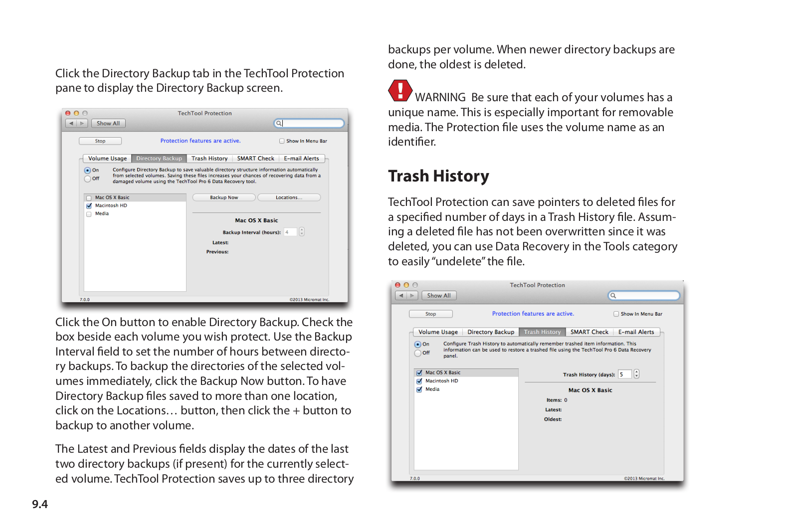The width and height of the screenshot is (798, 532).
Task: Select Off radio in Trash History window
Action: (418, 353)
